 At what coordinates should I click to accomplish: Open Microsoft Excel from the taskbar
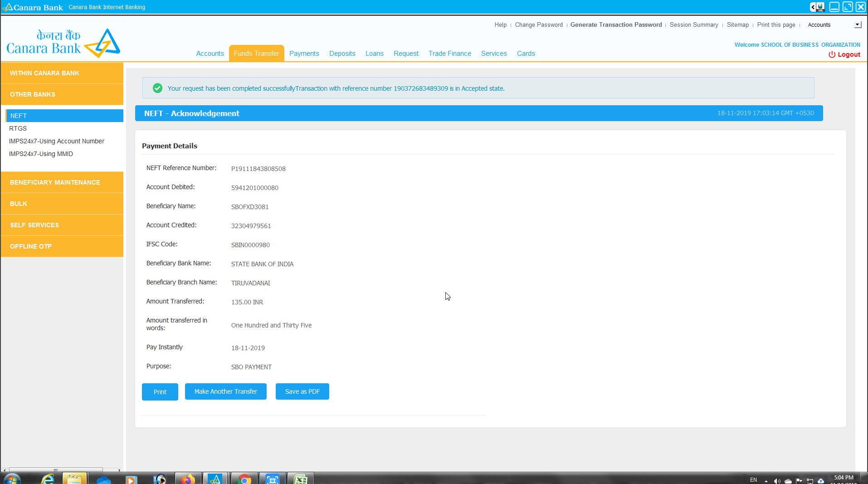pos(301,479)
